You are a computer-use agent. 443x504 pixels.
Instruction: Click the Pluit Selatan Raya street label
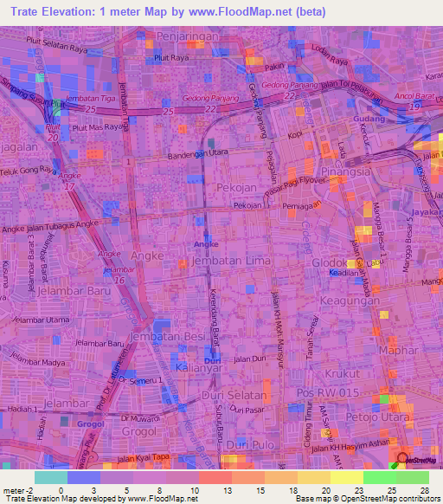57,45
